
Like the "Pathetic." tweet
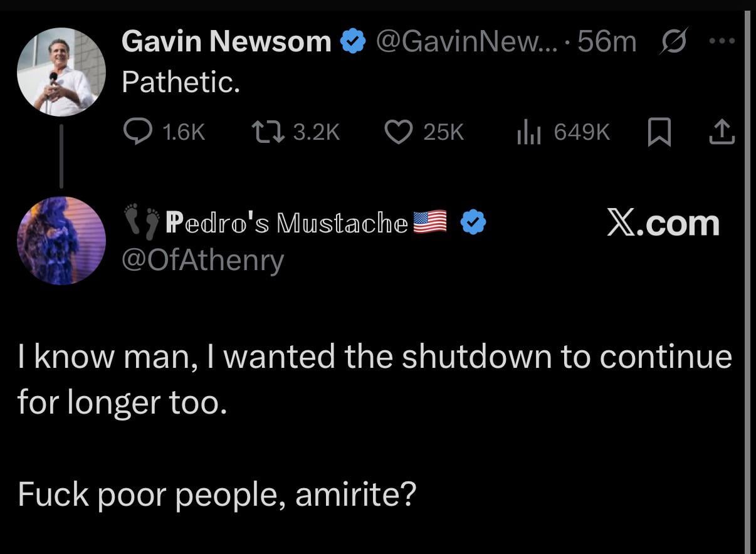click(x=397, y=131)
